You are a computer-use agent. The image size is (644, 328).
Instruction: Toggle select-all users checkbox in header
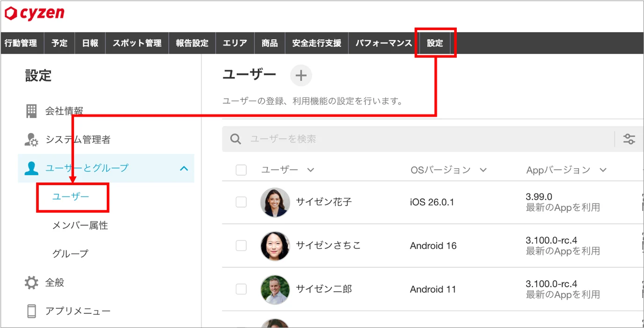(241, 170)
